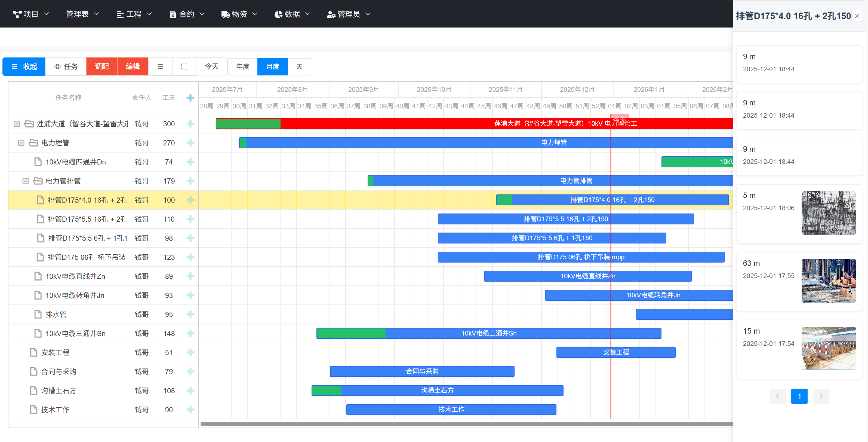Click the filter icon in the toolbar

[160, 66]
